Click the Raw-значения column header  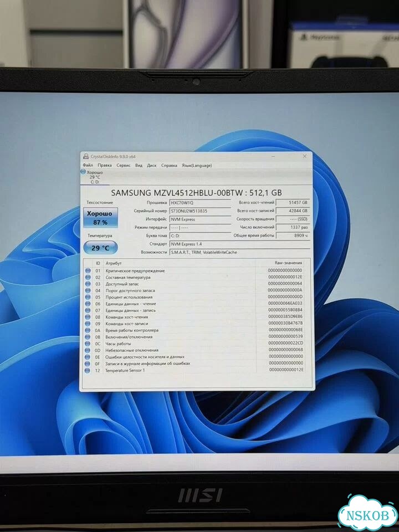[288, 263]
